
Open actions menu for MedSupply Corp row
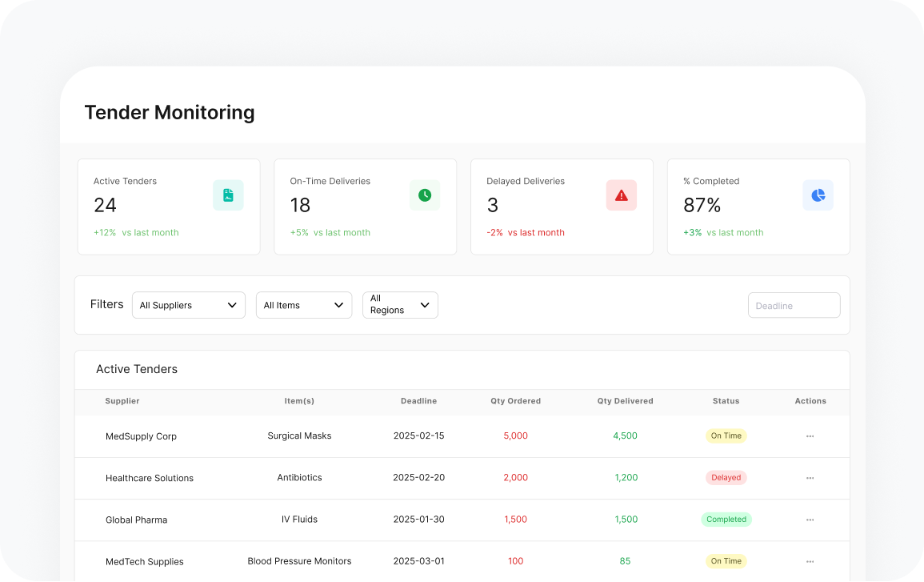(x=810, y=436)
